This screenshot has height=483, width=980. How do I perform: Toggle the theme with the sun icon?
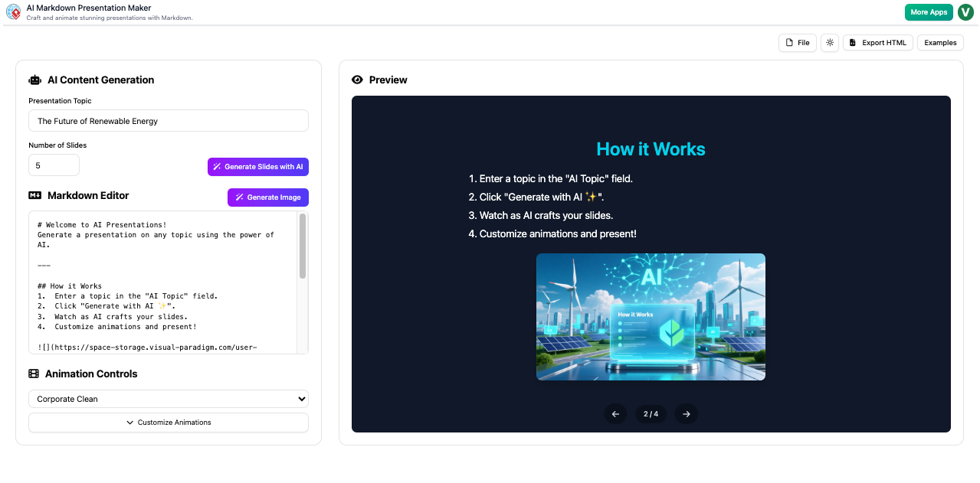829,42
